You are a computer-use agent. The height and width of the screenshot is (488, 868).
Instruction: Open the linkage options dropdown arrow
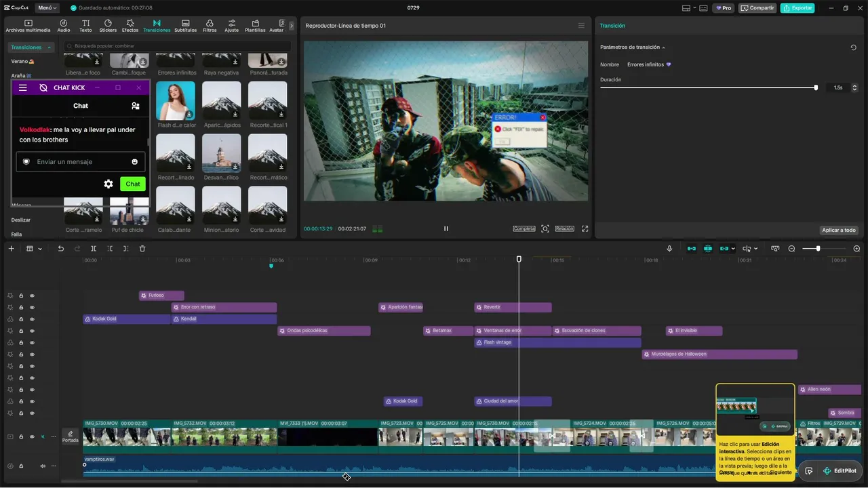[733, 249]
